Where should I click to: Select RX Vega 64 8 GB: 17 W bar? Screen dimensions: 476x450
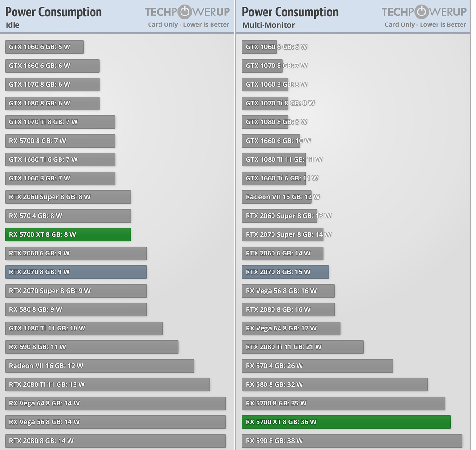(291, 328)
